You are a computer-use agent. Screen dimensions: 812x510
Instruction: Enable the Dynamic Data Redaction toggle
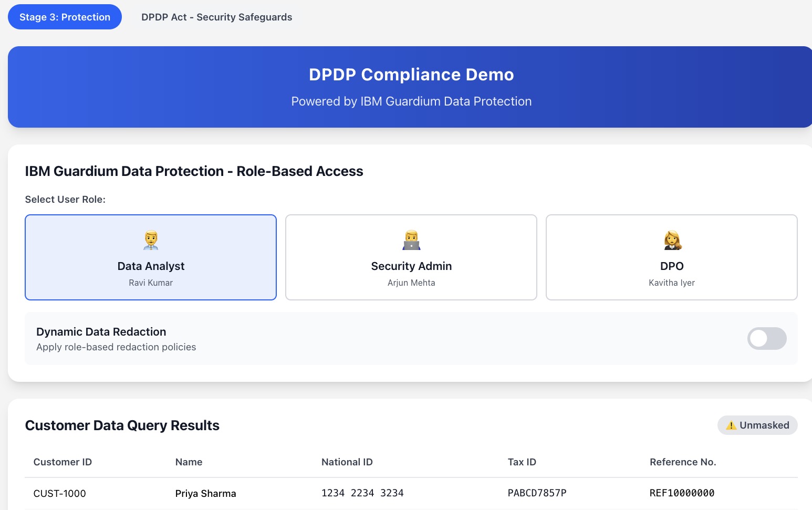(x=767, y=338)
